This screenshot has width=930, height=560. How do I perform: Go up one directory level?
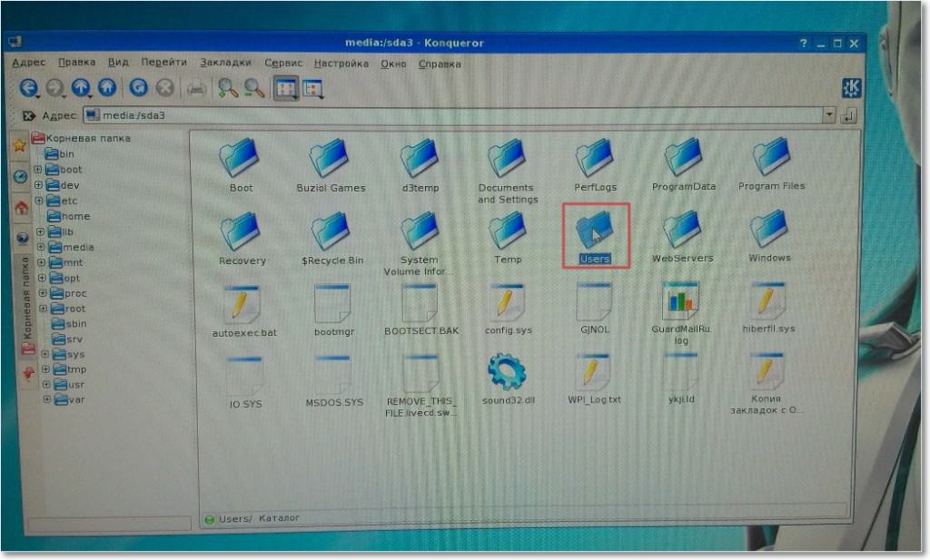click(x=82, y=88)
